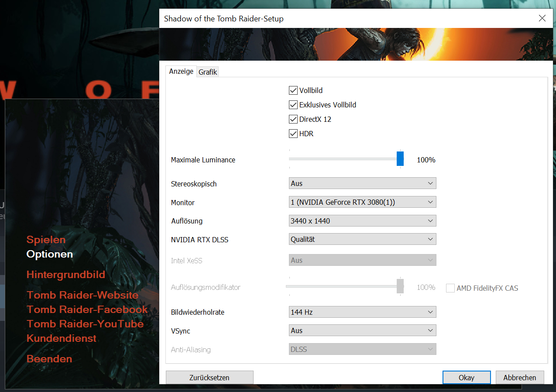The height and width of the screenshot is (392, 556).
Task: Disable the DirectX 12 checkbox
Action: click(293, 119)
